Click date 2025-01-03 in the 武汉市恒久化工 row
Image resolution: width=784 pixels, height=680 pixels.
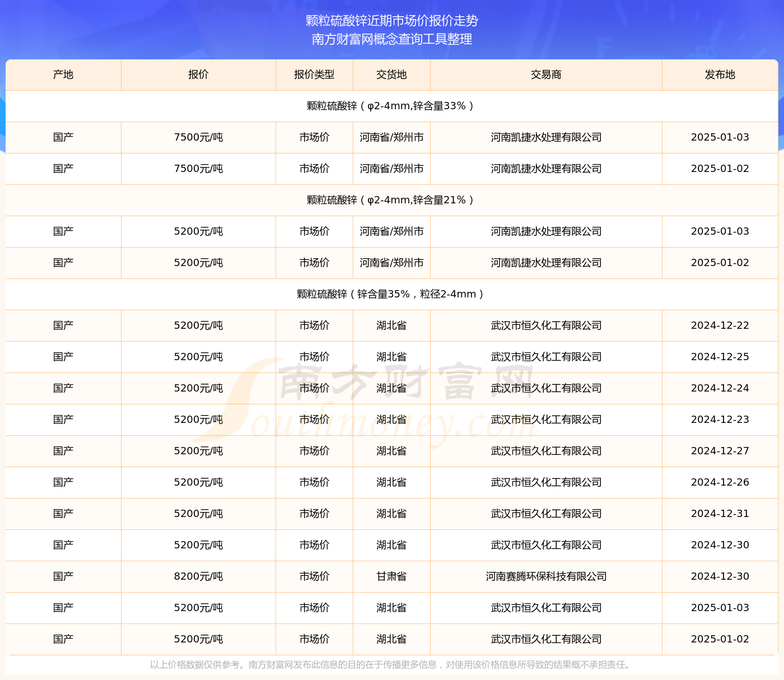(720, 608)
